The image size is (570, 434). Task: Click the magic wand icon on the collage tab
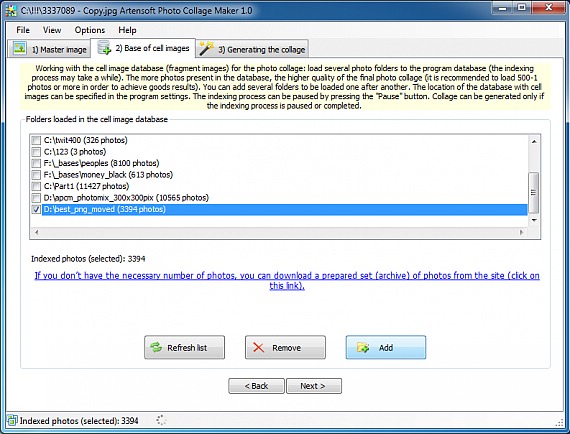206,48
